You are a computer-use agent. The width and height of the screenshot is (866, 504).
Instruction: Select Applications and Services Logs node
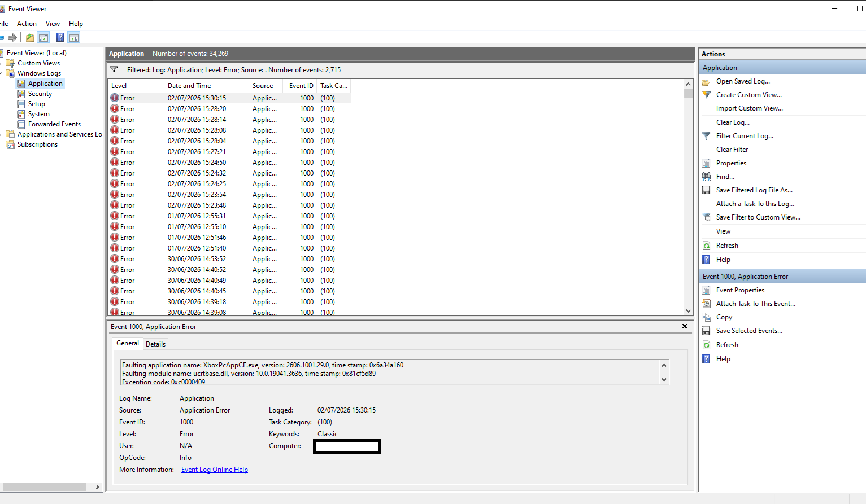59,134
